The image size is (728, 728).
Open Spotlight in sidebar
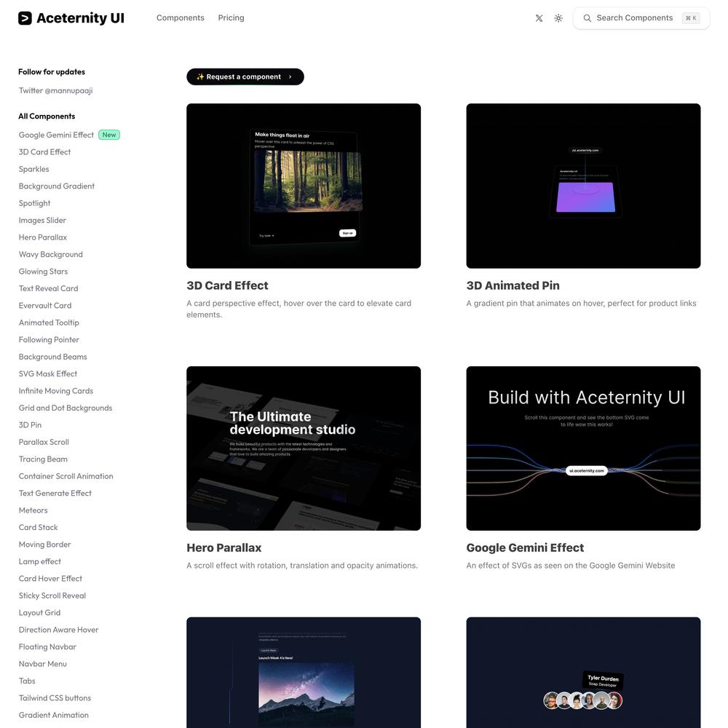(34, 203)
